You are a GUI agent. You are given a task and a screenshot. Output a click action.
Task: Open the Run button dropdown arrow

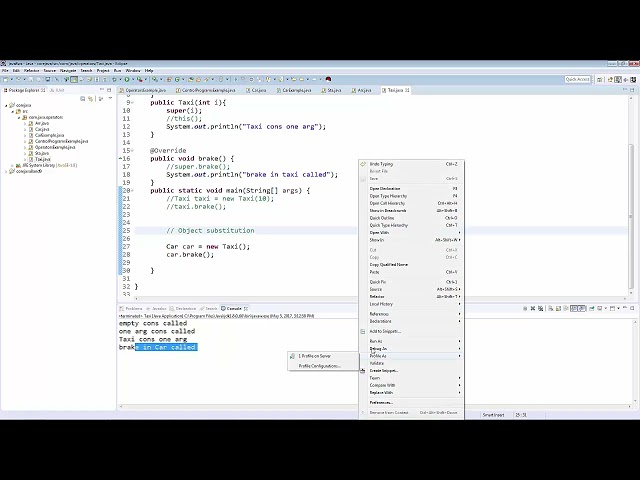[x=133, y=79]
